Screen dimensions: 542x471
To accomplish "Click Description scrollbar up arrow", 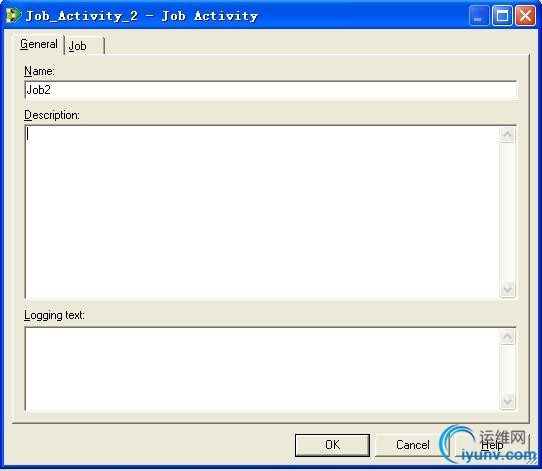I will [x=507, y=135].
